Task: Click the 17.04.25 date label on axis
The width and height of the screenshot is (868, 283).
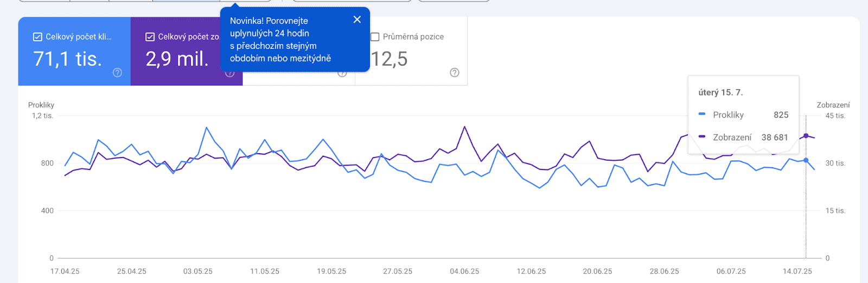Action: click(x=65, y=271)
